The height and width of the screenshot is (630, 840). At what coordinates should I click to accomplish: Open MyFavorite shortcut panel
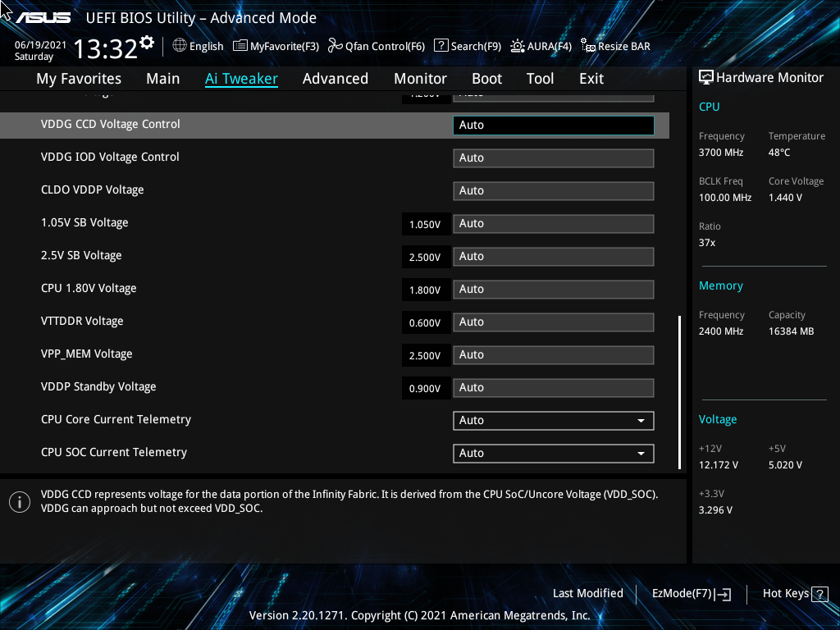(x=276, y=46)
